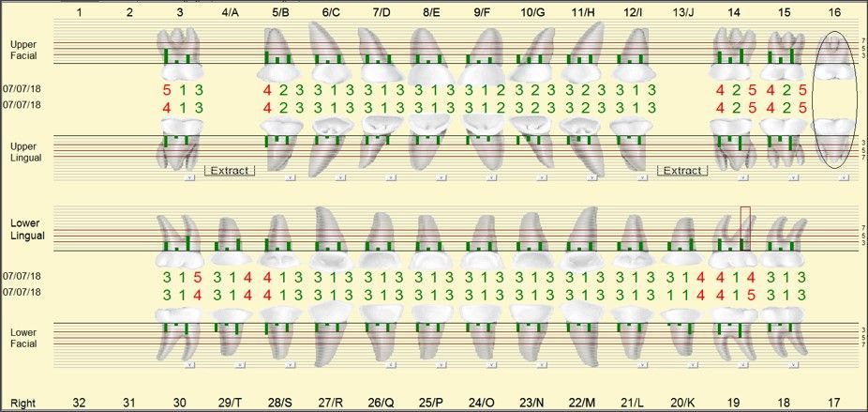
Task: Select the upper facial image of tooth 11/H
Action: (581, 54)
